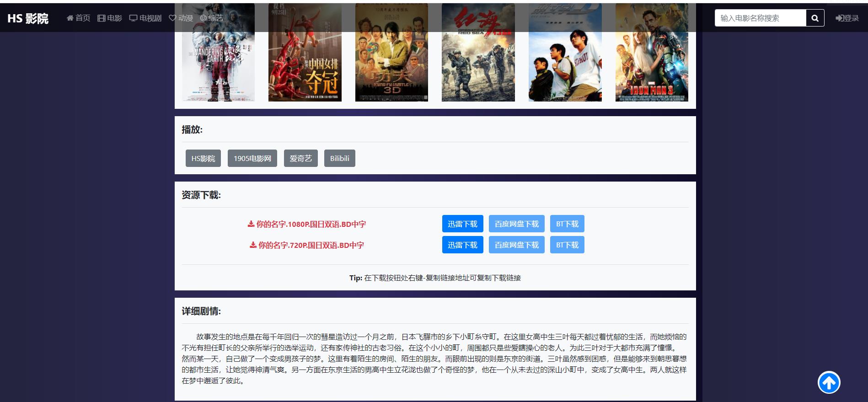Play on HS影院 source

coord(203,158)
